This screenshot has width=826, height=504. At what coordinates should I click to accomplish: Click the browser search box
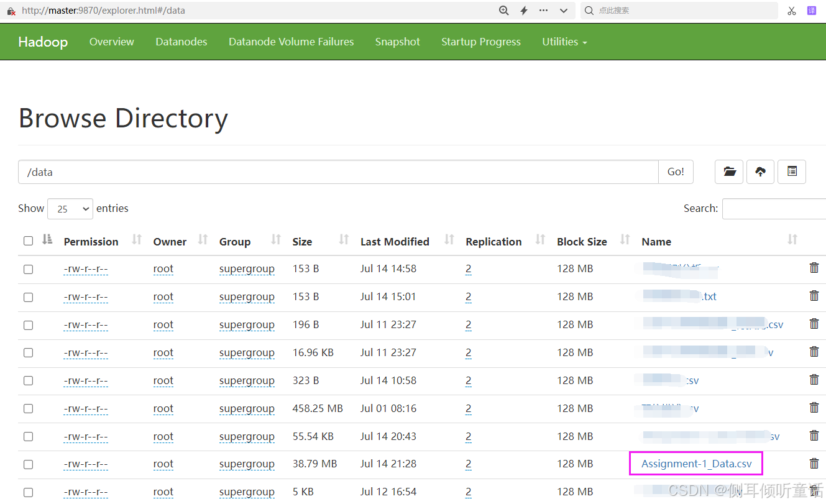679,11
